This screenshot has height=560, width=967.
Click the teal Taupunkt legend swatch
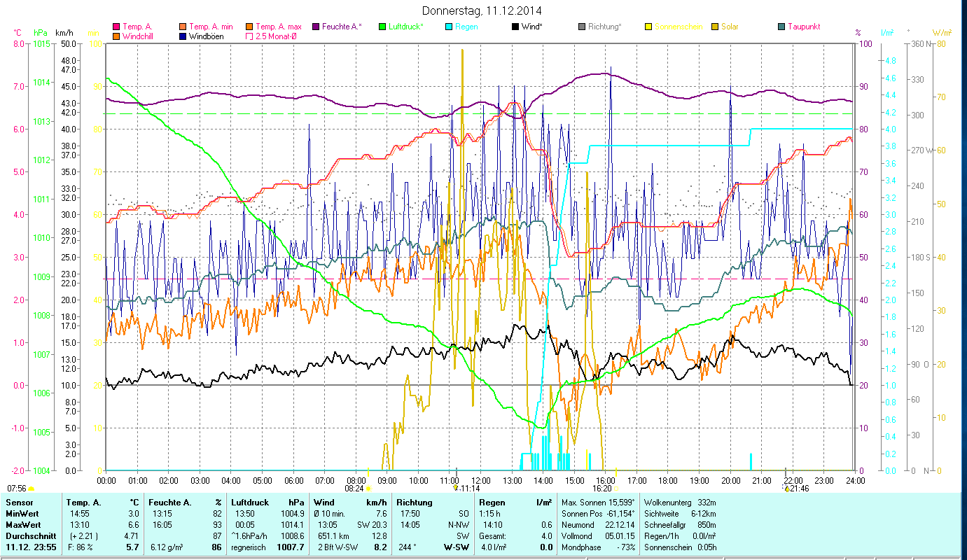click(781, 27)
